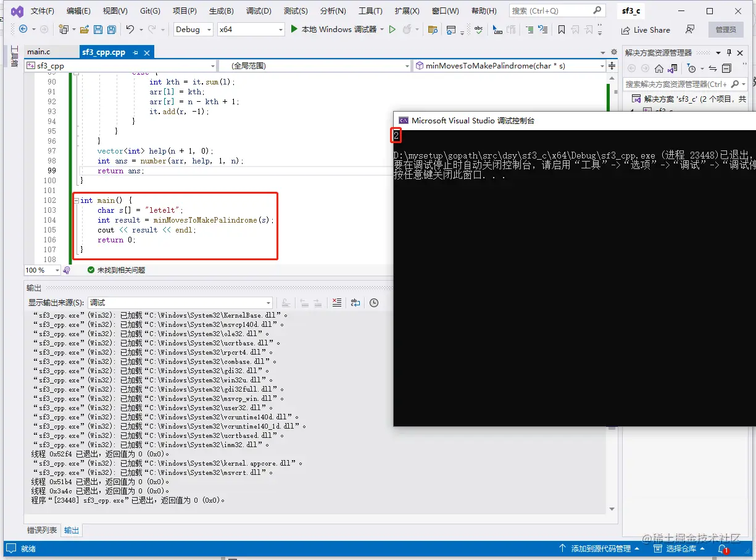The image size is (756, 560).
Task: Select the 输出 bottom tab
Action: (x=72, y=530)
